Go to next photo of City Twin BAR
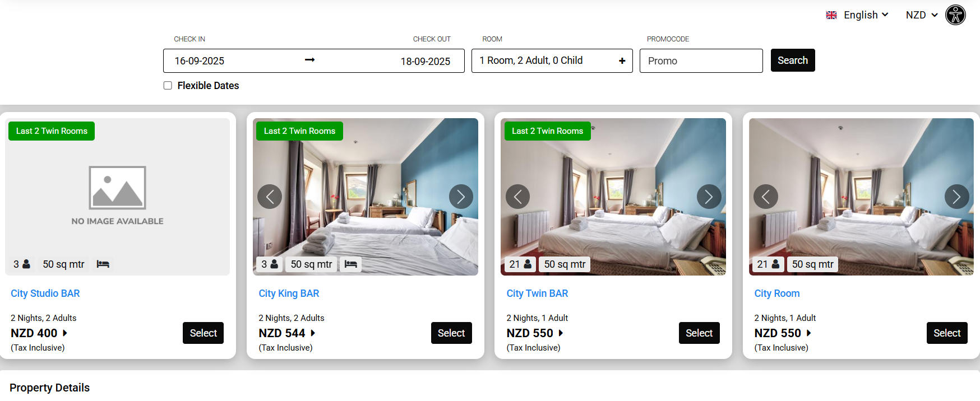980x401 pixels. point(709,197)
